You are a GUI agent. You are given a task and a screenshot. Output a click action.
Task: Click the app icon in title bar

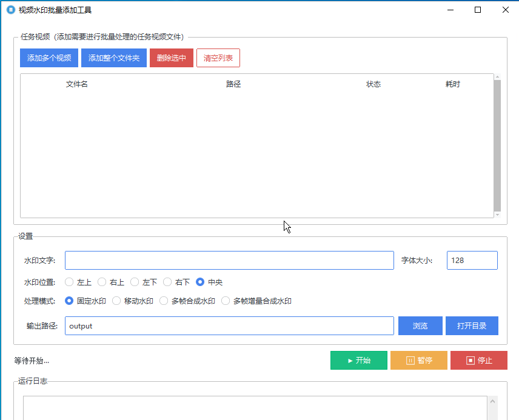tap(10, 10)
